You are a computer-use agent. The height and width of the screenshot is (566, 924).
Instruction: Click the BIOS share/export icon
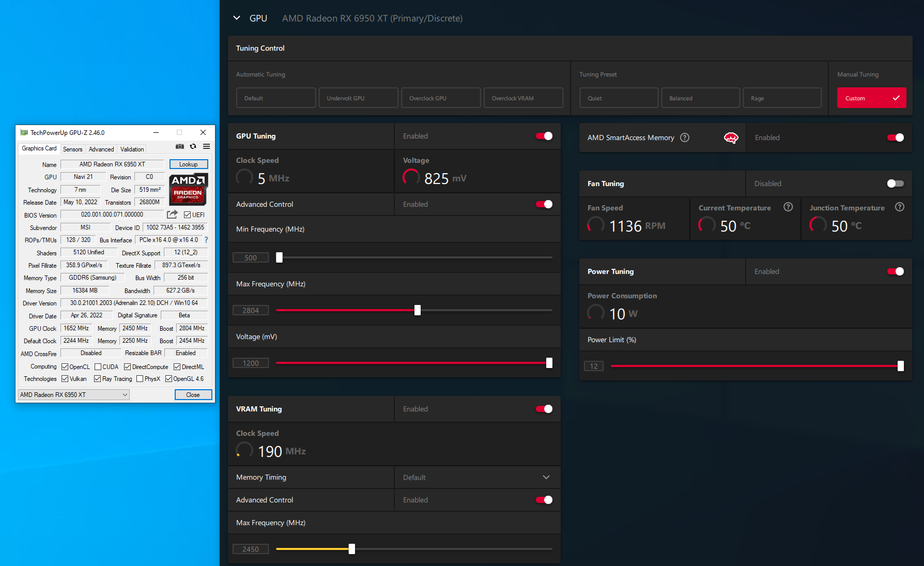tap(172, 215)
